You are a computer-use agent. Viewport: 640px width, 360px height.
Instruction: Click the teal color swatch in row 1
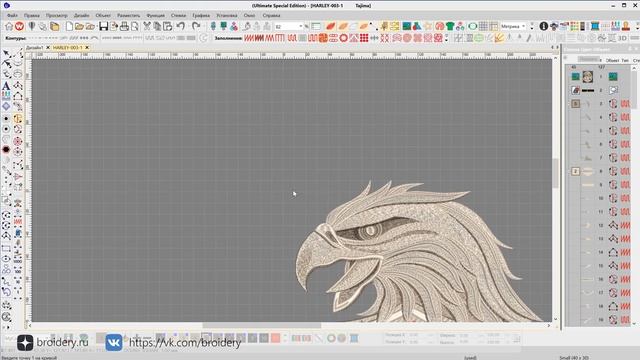(575, 77)
